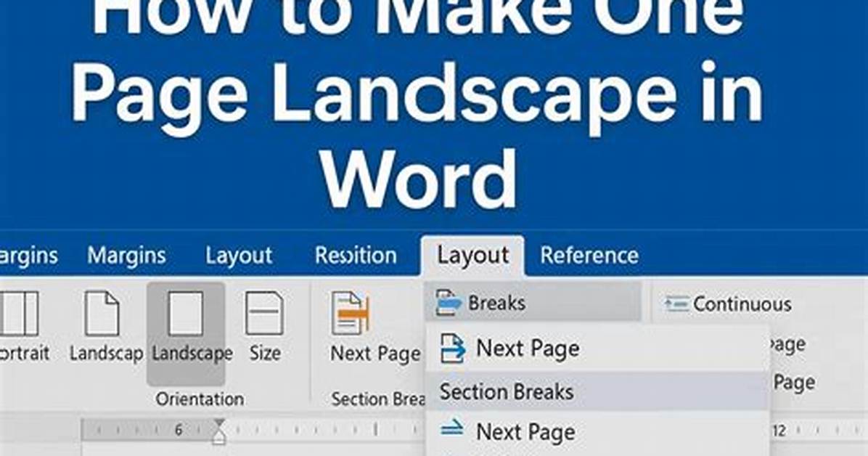The image size is (868, 456).
Task: Click ruler number 6
Action: click(x=179, y=429)
